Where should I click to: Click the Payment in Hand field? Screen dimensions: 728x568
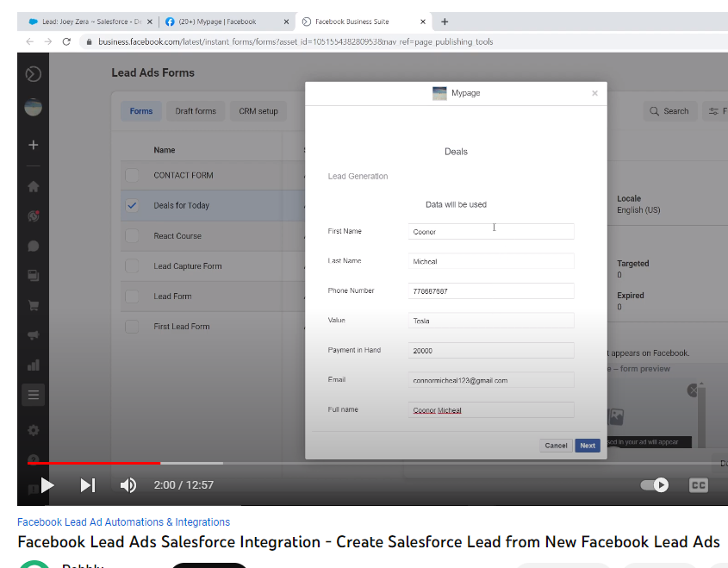tap(491, 350)
